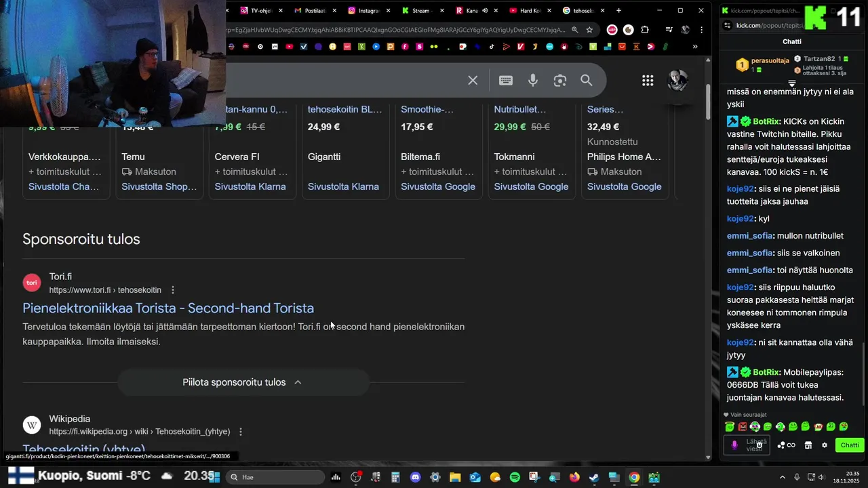Viewport: 868px width, 488px height.
Task: Click koje92 in the kyl message
Action: (x=741, y=219)
